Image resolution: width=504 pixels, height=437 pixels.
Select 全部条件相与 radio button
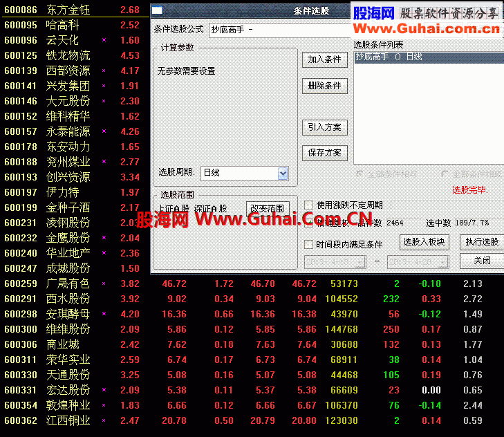[360, 174]
